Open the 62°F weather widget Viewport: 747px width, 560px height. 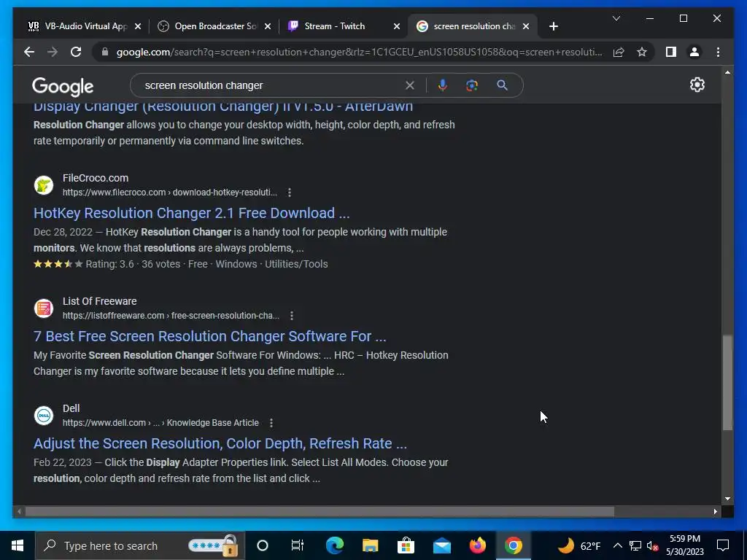(x=578, y=545)
